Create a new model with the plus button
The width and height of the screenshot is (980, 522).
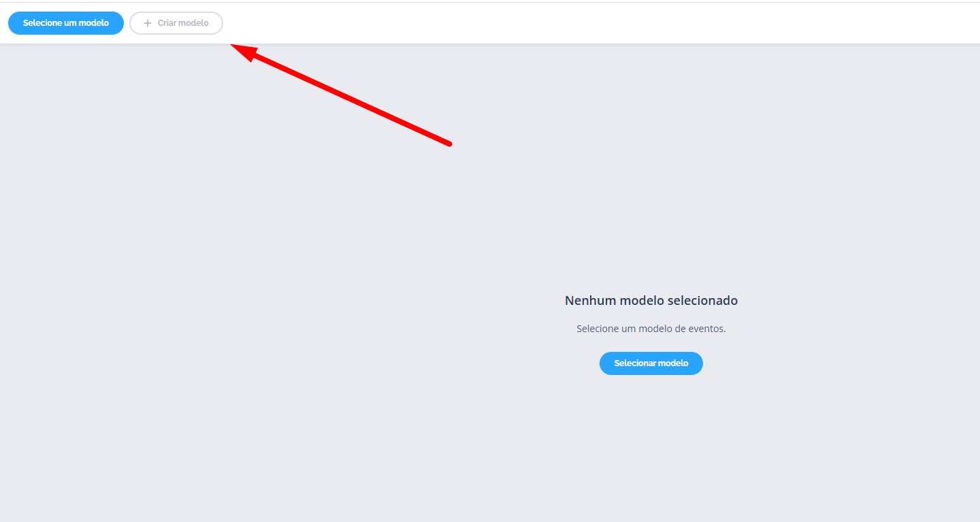click(x=176, y=23)
